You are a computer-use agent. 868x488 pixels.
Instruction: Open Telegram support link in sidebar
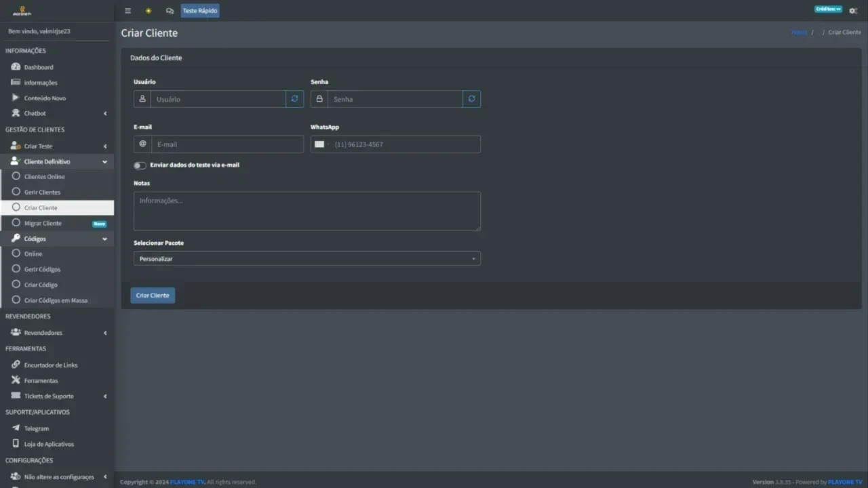[36, 428]
